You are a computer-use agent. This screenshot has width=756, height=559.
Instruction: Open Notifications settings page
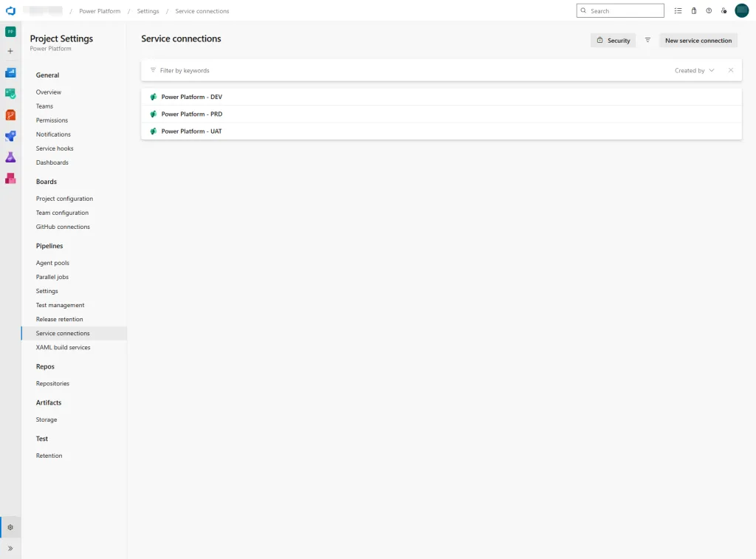pos(53,134)
